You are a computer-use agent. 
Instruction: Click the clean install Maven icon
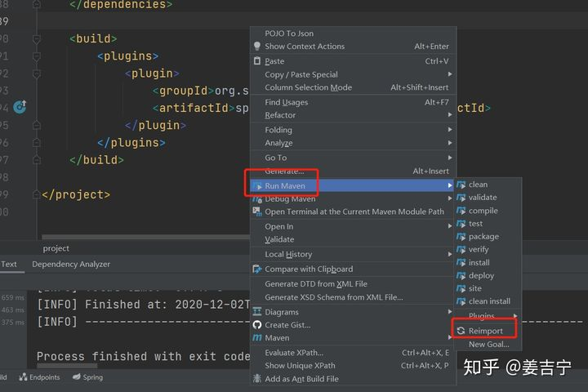pyautogui.click(x=461, y=301)
